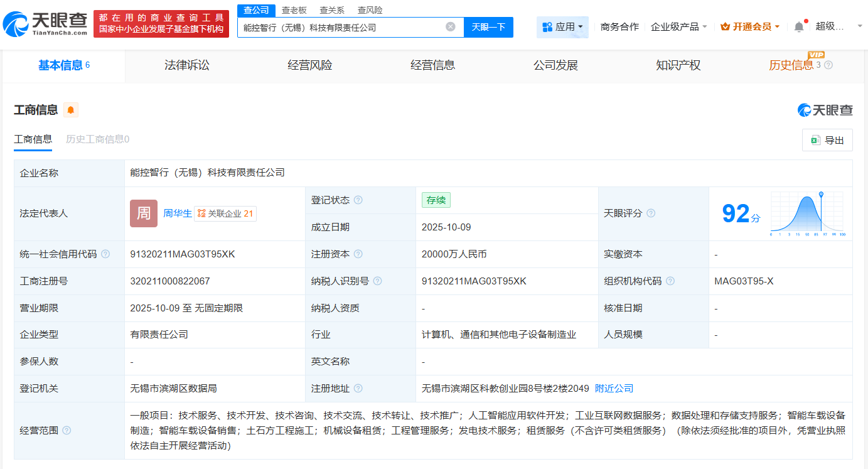
Task: Click the 关联企业 21 link
Action: point(225,213)
